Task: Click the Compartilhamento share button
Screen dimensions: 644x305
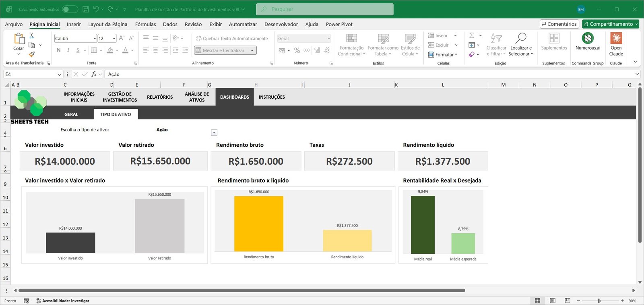Action: point(610,24)
